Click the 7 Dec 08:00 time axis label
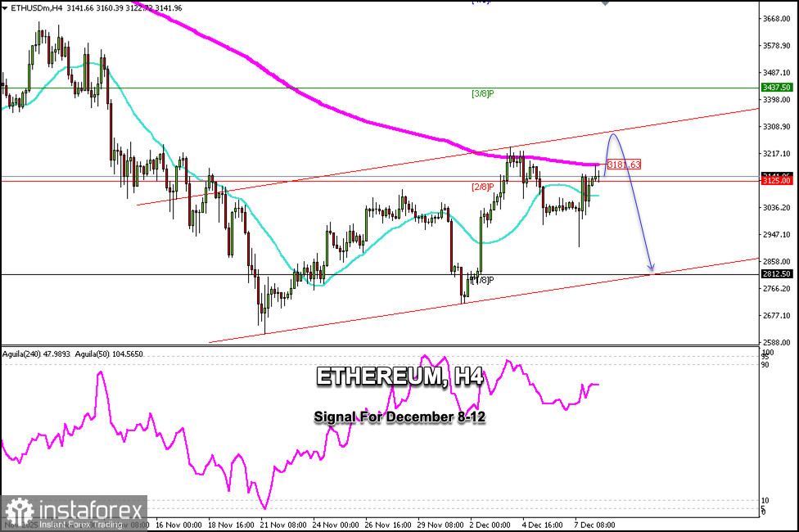The height and width of the screenshot is (532, 799). (x=594, y=525)
